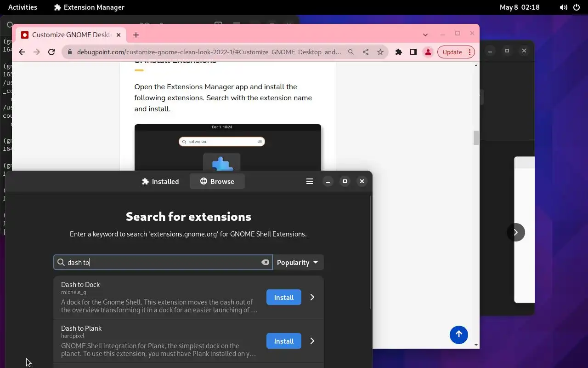The image size is (588, 368).
Task: Reload the debugpoint.com page
Action: point(51,52)
